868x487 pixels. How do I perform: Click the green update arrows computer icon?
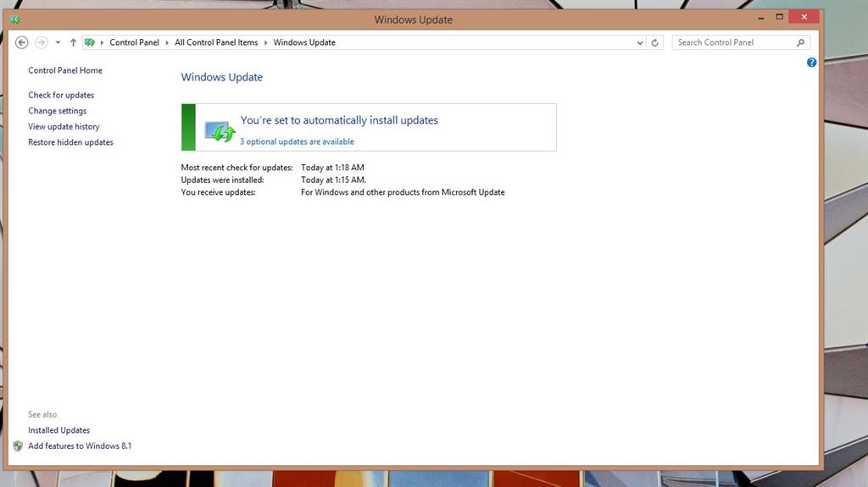[x=220, y=132]
